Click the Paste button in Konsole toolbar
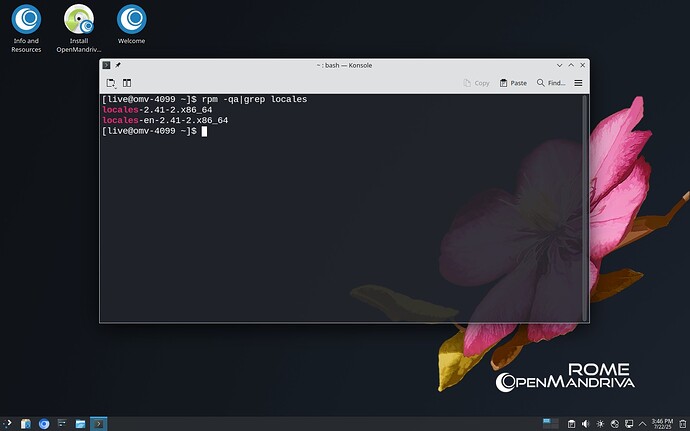This screenshot has width=690, height=431. pyautogui.click(x=513, y=83)
